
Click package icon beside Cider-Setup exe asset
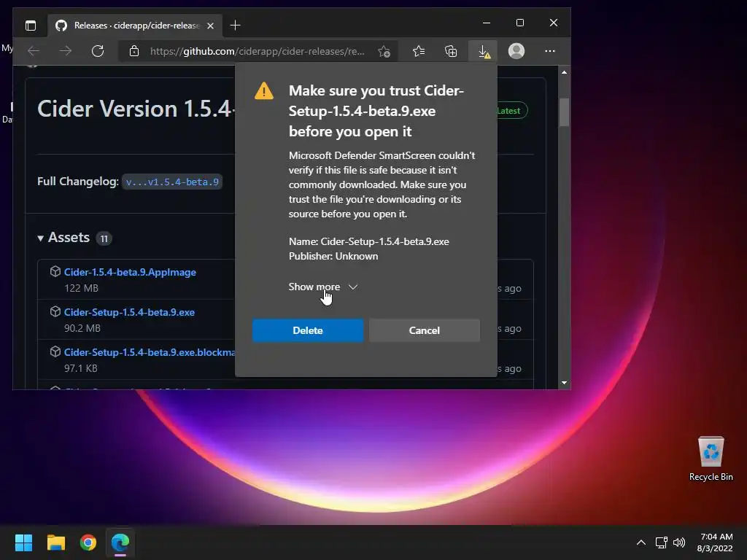[55, 311]
